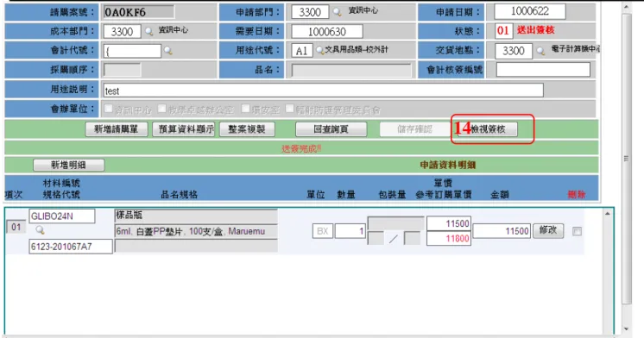
Task: Click the 採購順序 field
Action: 123,70
